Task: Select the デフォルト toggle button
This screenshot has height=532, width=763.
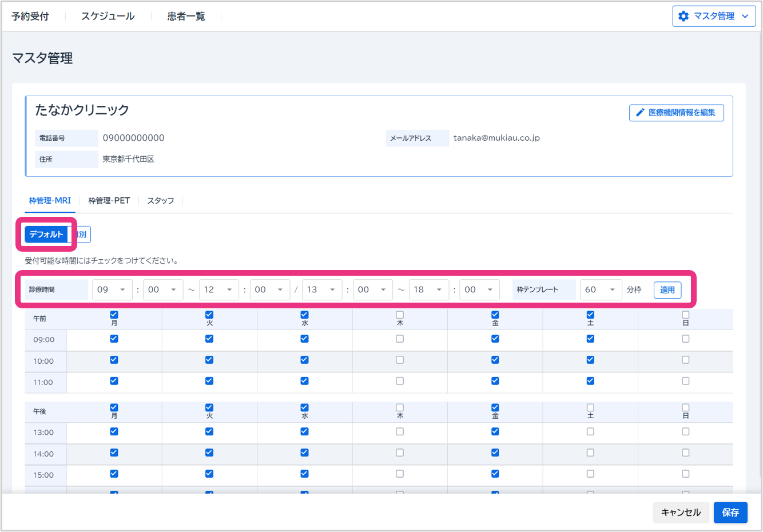Action: point(46,235)
